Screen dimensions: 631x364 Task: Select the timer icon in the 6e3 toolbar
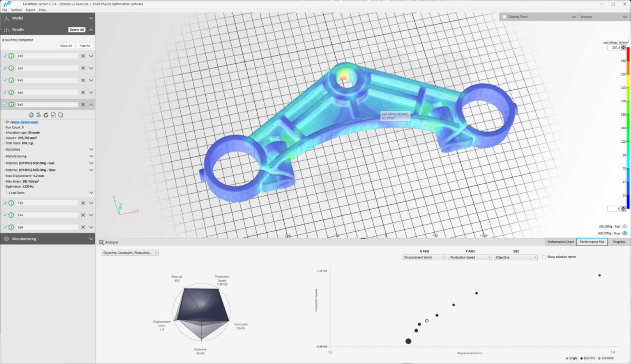pyautogui.click(x=31, y=115)
